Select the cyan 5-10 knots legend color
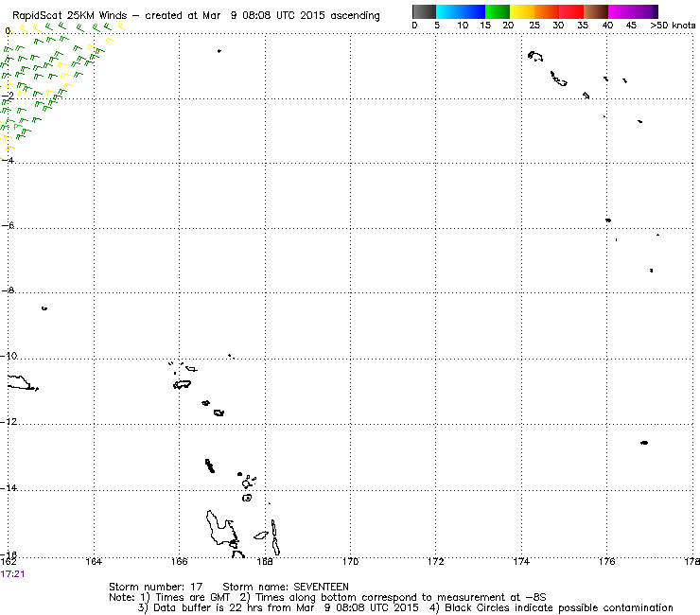Viewport: 700px width, 615px height. click(448, 11)
